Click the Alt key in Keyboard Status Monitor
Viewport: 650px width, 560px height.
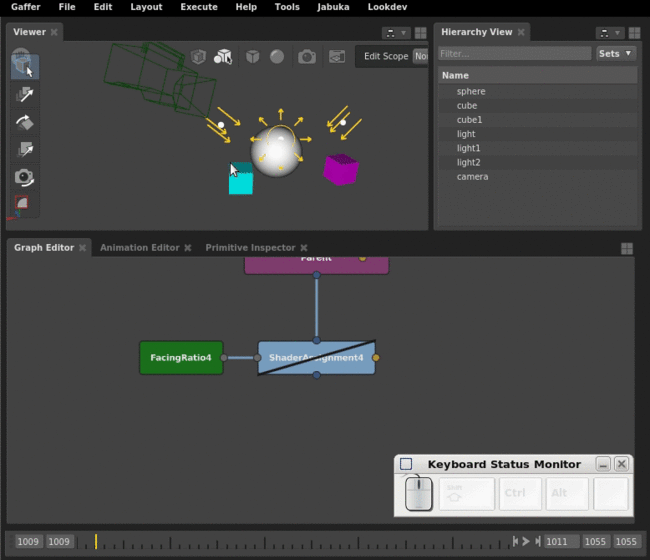click(567, 493)
